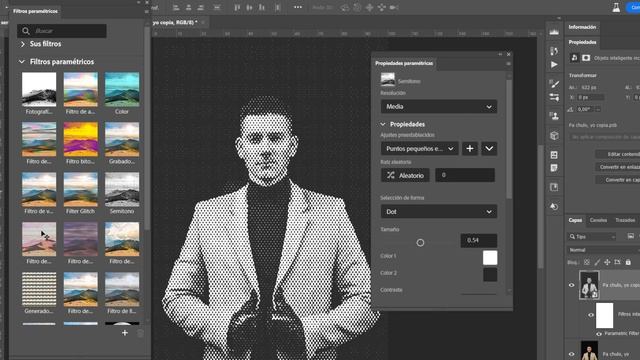
Task: Open the Notes panel icon
Action: point(554,168)
